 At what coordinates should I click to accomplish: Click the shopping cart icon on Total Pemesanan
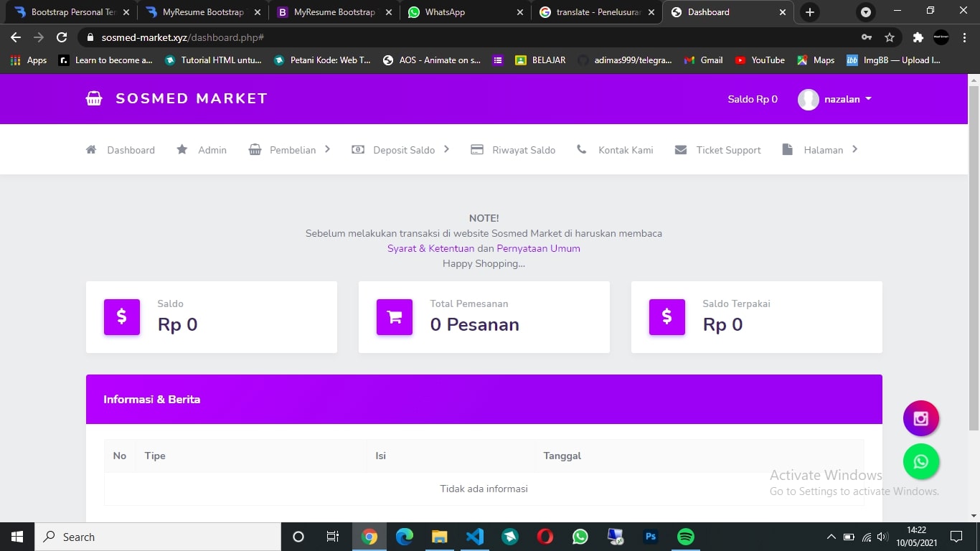pyautogui.click(x=395, y=316)
